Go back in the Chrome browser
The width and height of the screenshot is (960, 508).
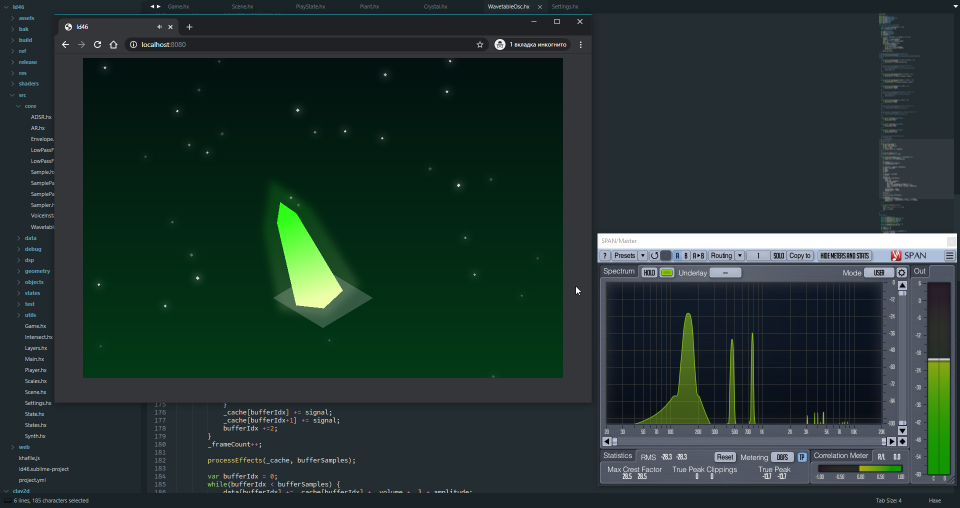click(66, 45)
